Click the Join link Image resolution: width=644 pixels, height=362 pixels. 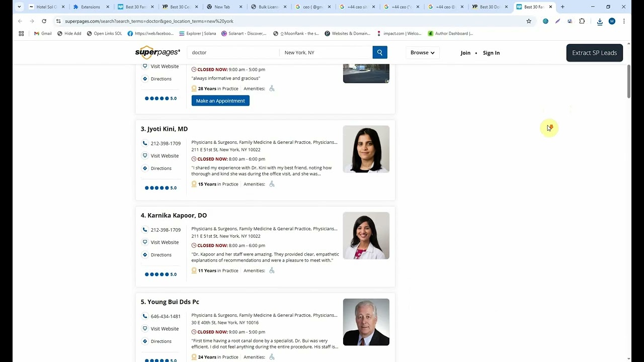[465, 53]
